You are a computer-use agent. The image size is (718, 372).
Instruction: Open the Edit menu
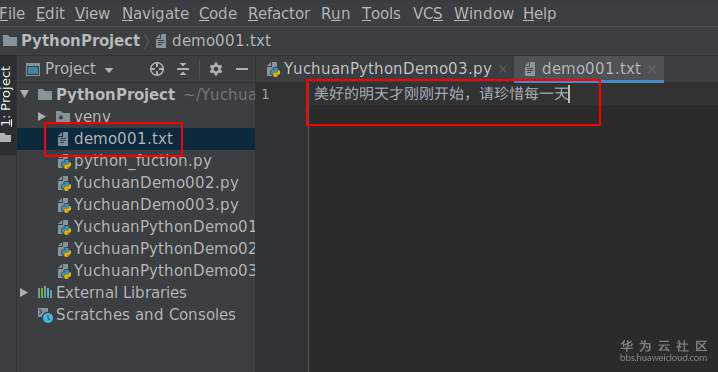[x=49, y=14]
